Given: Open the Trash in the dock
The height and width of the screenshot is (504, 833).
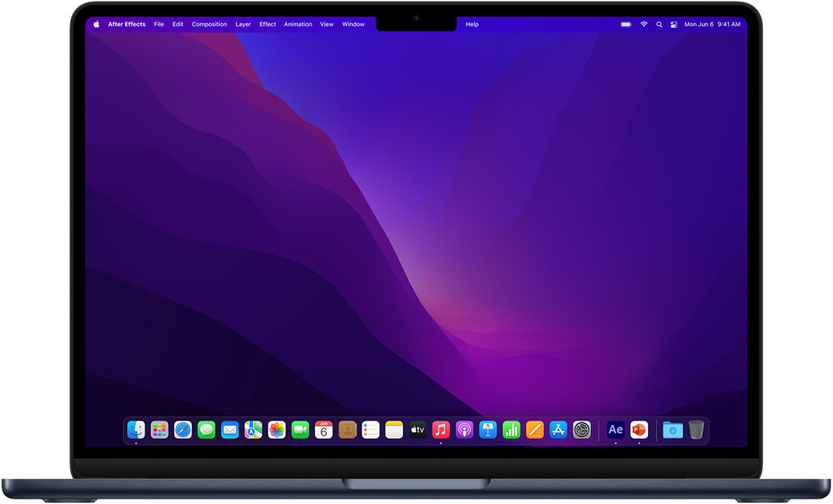Looking at the screenshot, I should click(697, 430).
